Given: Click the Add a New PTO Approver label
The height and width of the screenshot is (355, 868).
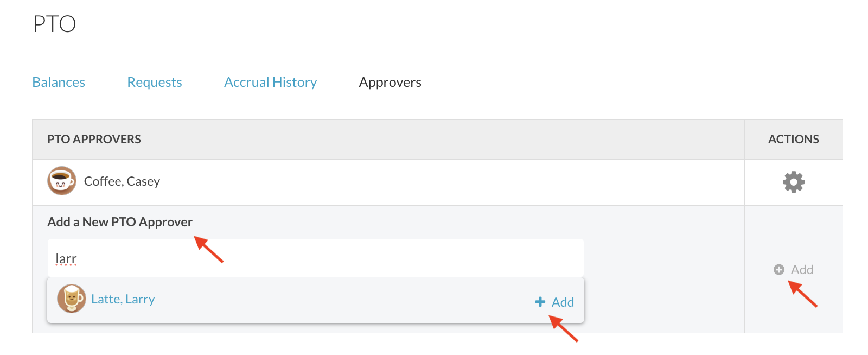Looking at the screenshot, I should pos(120,222).
